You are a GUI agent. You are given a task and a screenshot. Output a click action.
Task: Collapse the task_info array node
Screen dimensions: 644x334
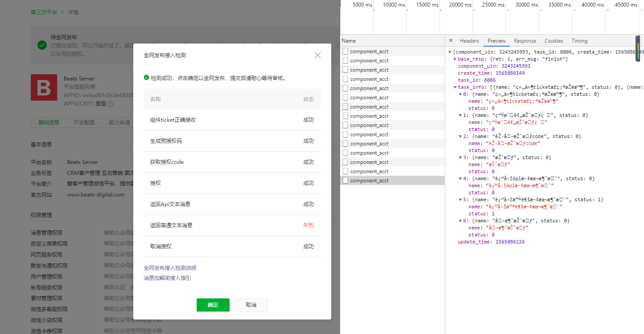pyautogui.click(x=455, y=87)
